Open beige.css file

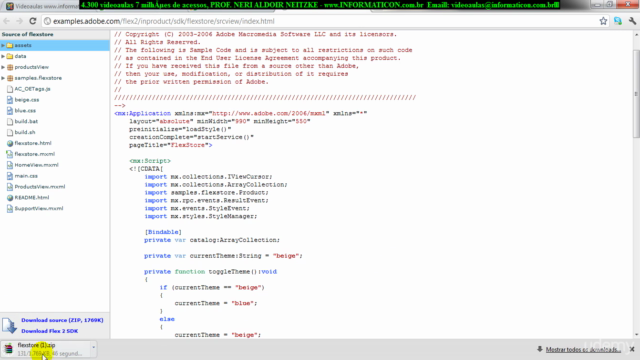pos(27,100)
